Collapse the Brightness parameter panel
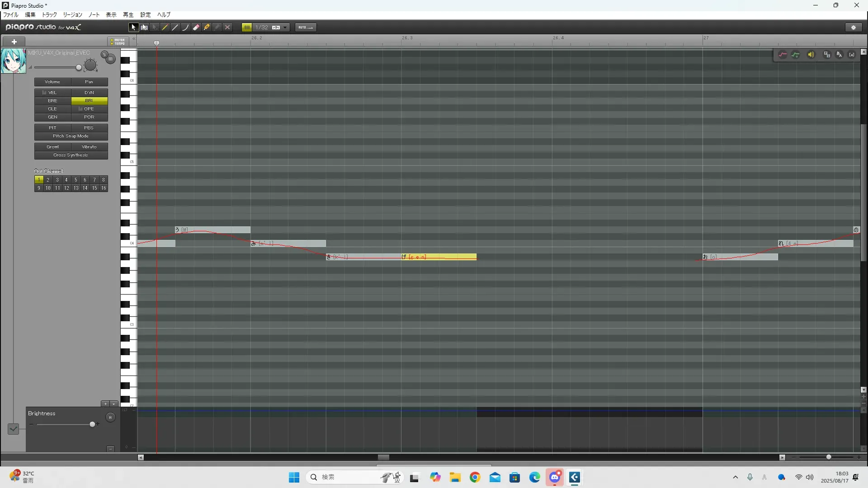868x488 pixels. [110, 449]
